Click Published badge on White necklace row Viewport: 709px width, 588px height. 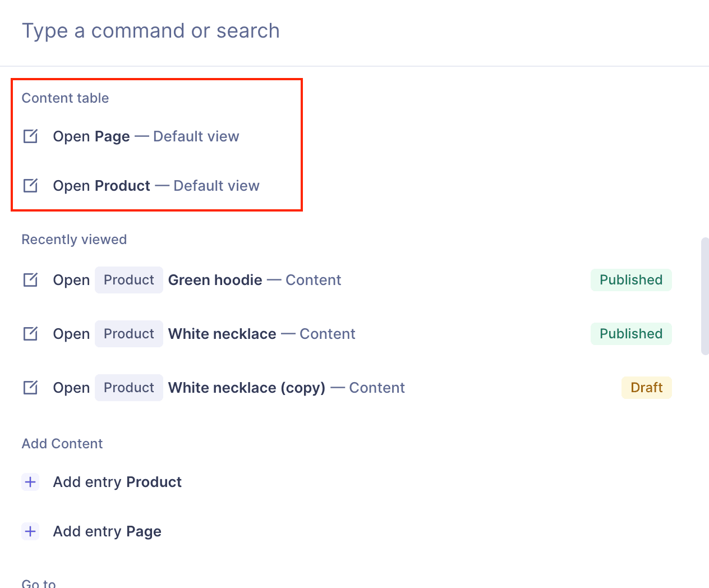(631, 334)
